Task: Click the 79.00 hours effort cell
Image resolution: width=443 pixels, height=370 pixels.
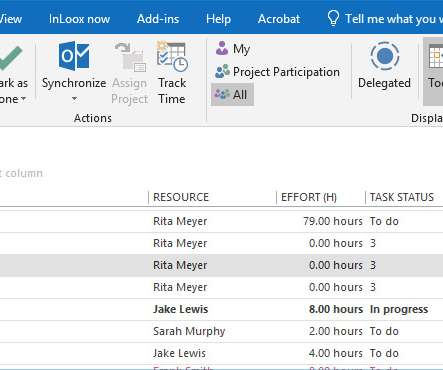Action: [332, 221]
